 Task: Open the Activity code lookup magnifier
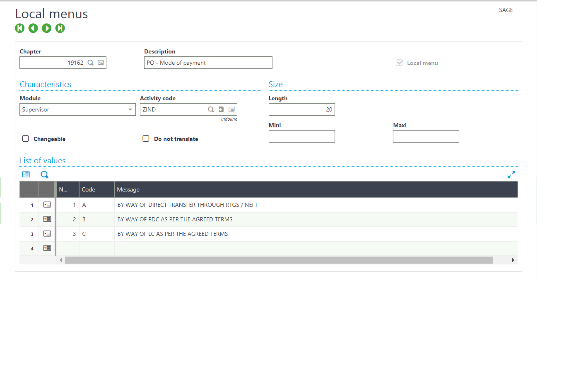(211, 109)
